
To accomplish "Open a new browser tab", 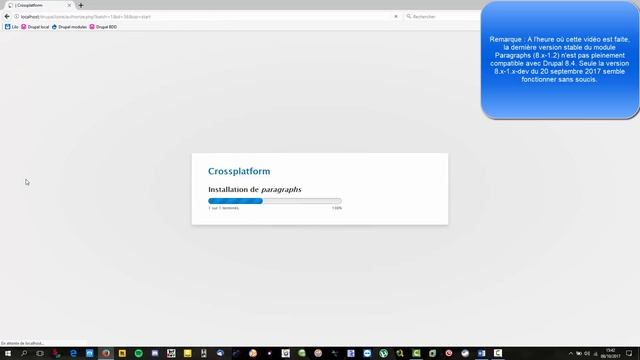I will (x=81, y=5).
